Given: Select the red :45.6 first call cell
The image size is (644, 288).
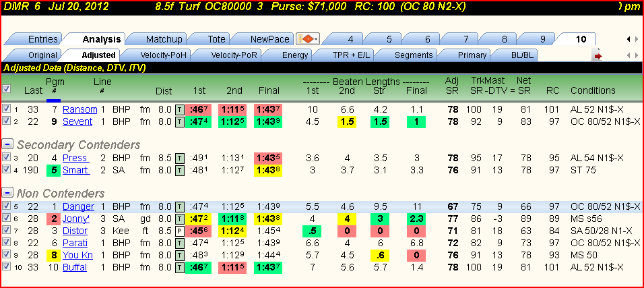Looking at the screenshot, I should pos(198,231).
